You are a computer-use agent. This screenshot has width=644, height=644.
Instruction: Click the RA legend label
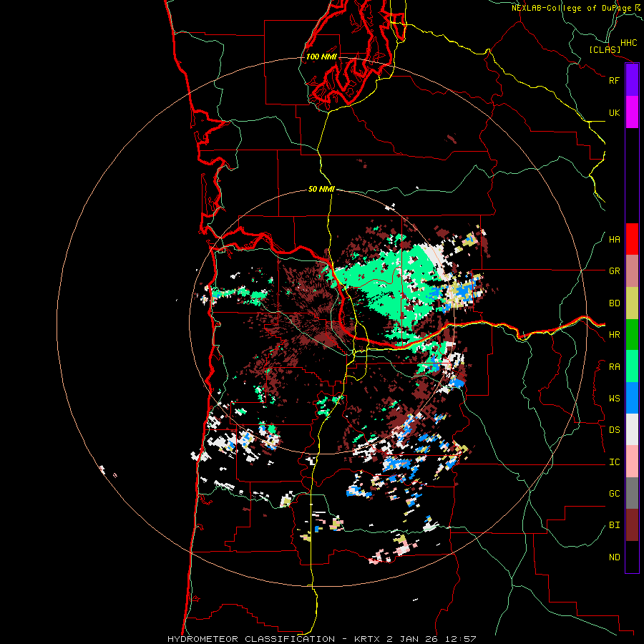pyautogui.click(x=614, y=367)
